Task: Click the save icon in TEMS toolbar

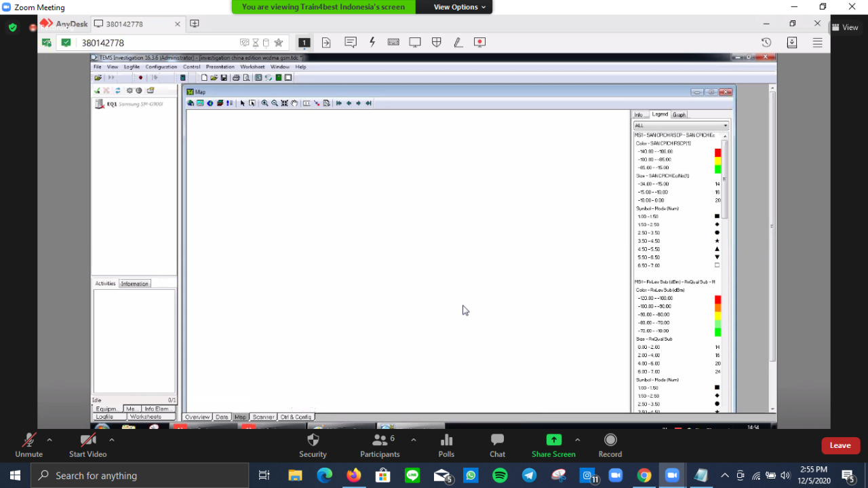Action: click(x=224, y=78)
